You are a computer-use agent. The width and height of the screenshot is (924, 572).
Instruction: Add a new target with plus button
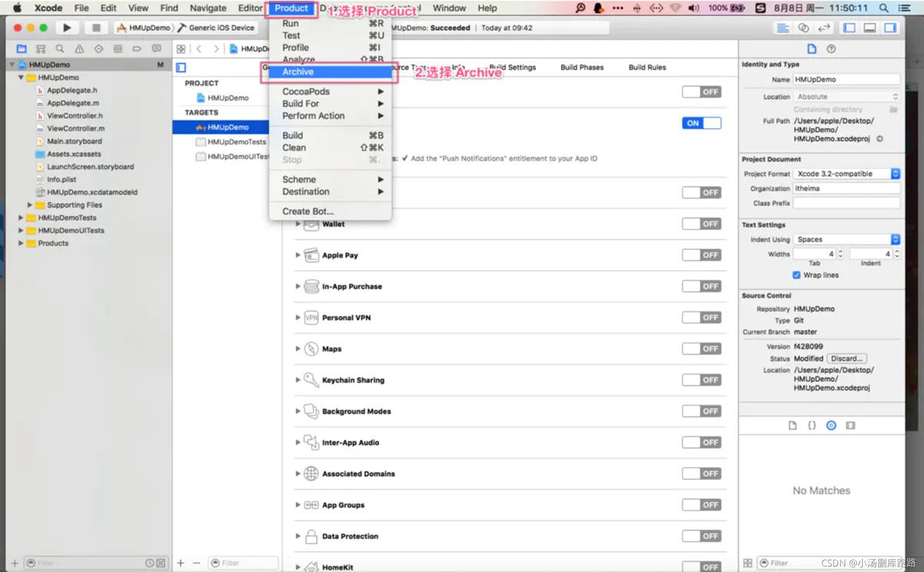[180, 563]
